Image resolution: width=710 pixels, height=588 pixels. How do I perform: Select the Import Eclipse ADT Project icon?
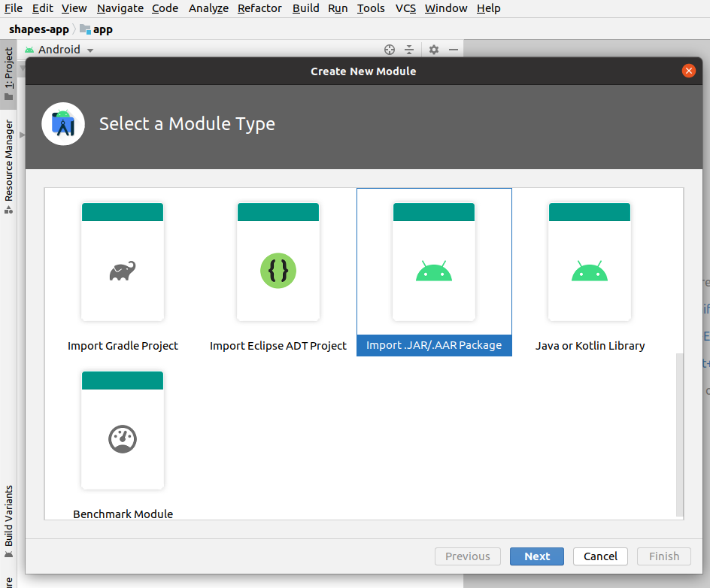point(278,270)
